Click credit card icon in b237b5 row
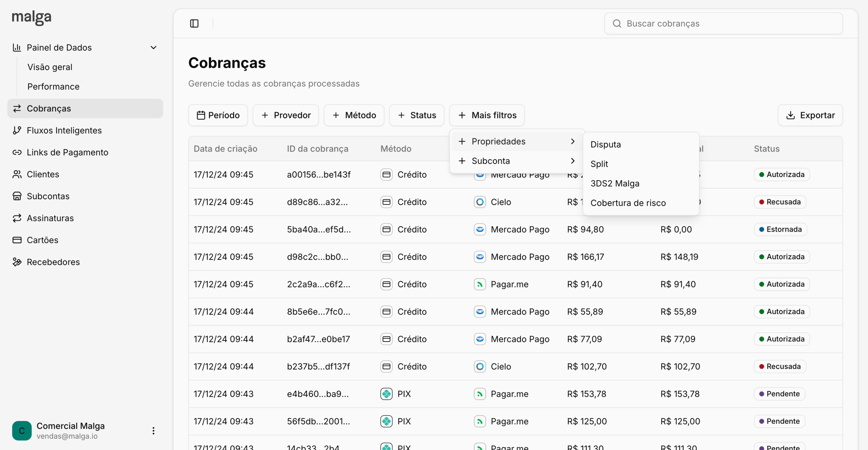The image size is (868, 450). pos(387,366)
